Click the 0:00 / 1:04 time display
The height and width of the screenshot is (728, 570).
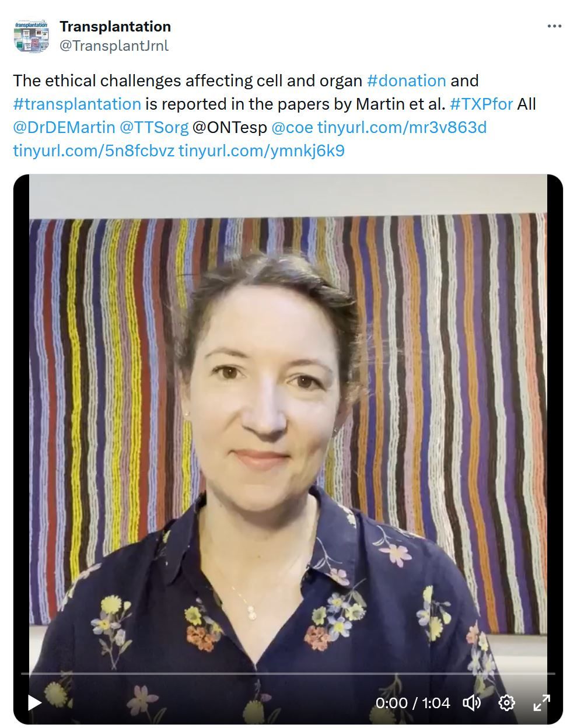(x=412, y=703)
